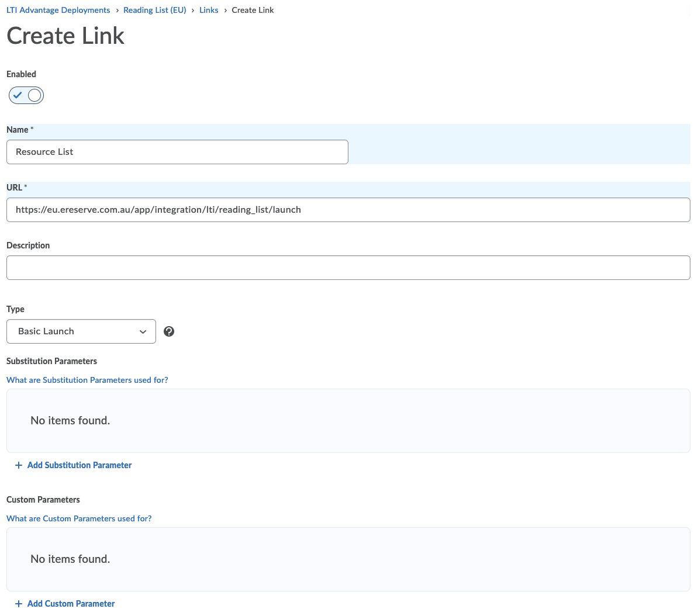Image resolution: width=698 pixels, height=616 pixels.
Task: Click the chevron arrow in the Type dropdown
Action: tap(143, 332)
